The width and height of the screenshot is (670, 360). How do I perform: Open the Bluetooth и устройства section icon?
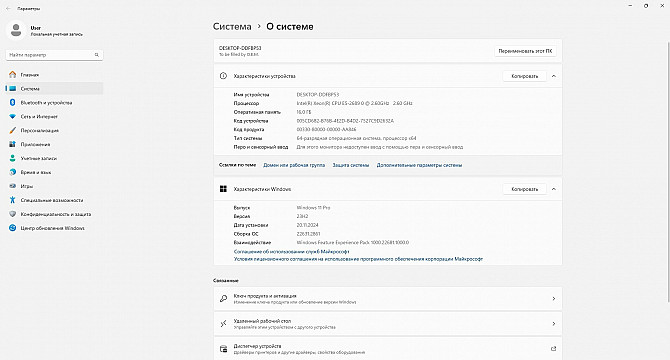pos(12,102)
